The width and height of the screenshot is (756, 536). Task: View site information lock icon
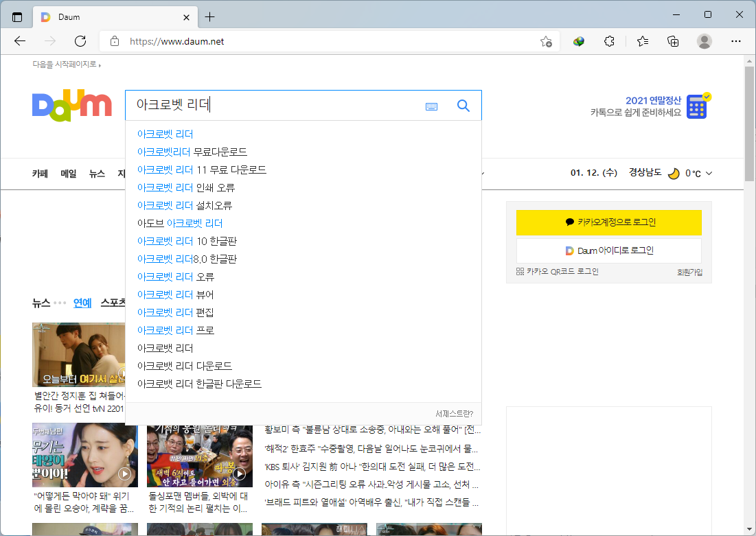(114, 41)
